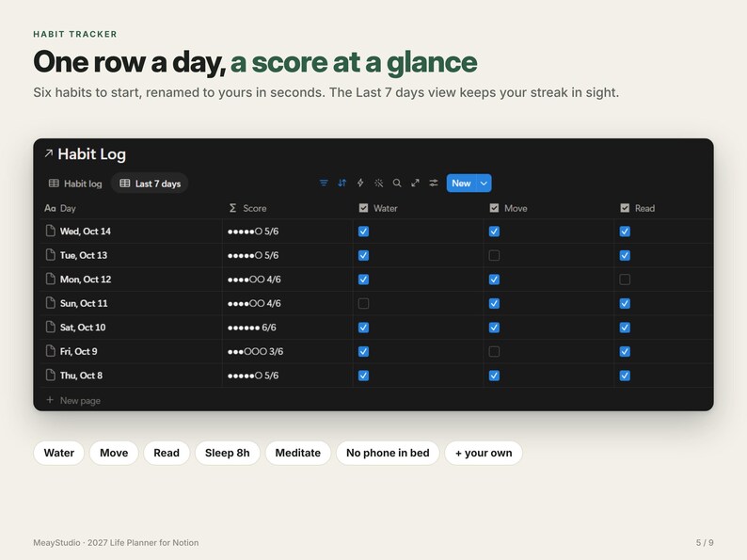This screenshot has width=747, height=560.
Task: Check Water for Sun, Oct 11
Action: (363, 304)
